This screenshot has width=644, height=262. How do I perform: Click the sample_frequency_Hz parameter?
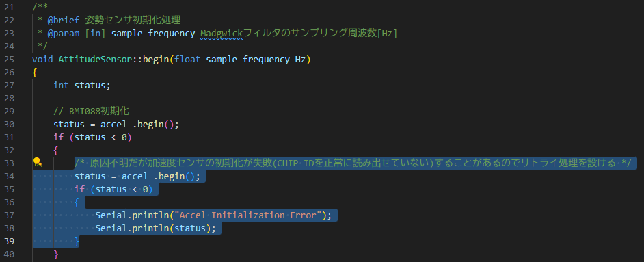[x=256, y=59]
